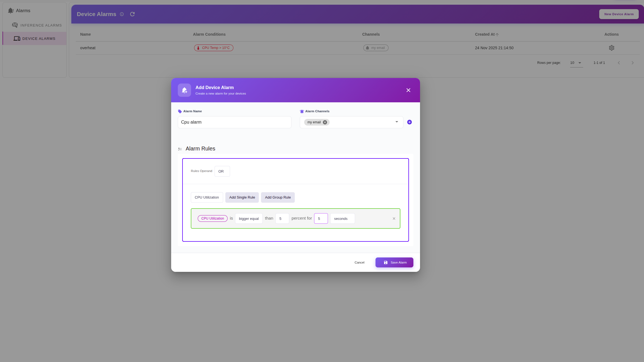
Task: Open the Device Alarms info tooltip icon
Action: point(122,14)
